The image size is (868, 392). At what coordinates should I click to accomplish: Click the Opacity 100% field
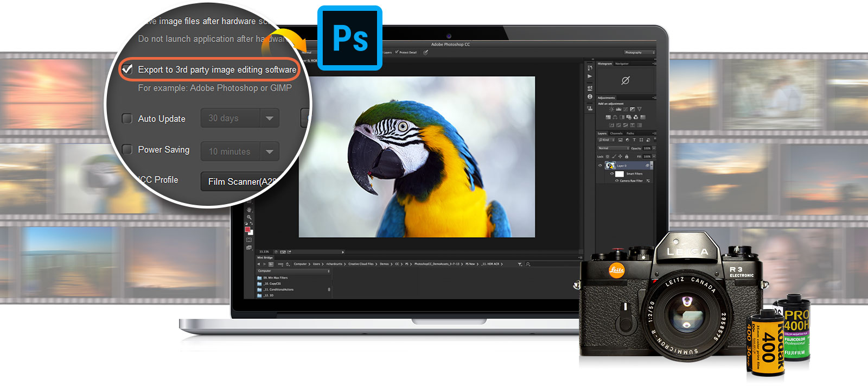pyautogui.click(x=647, y=148)
